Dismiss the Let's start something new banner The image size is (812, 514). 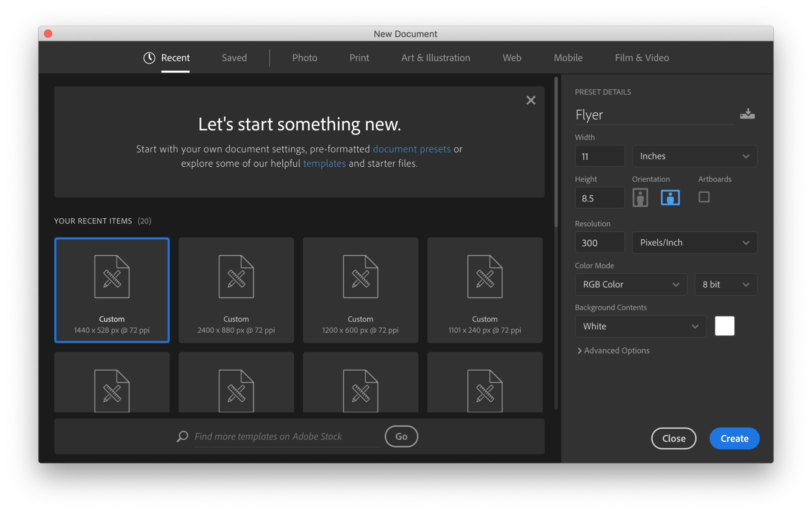pos(531,100)
